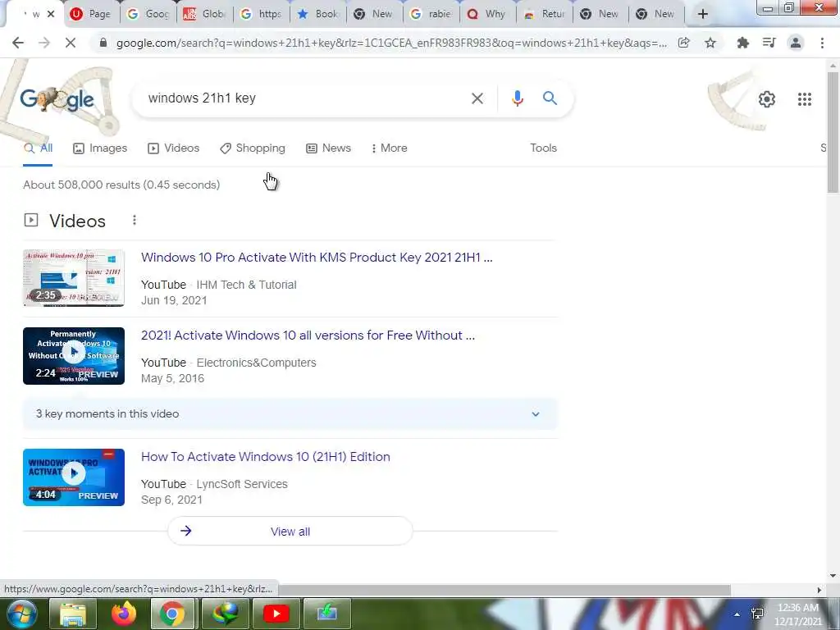Viewport: 840px width, 630px height.
Task: Open Chrome's three-dot menu
Action: (822, 43)
